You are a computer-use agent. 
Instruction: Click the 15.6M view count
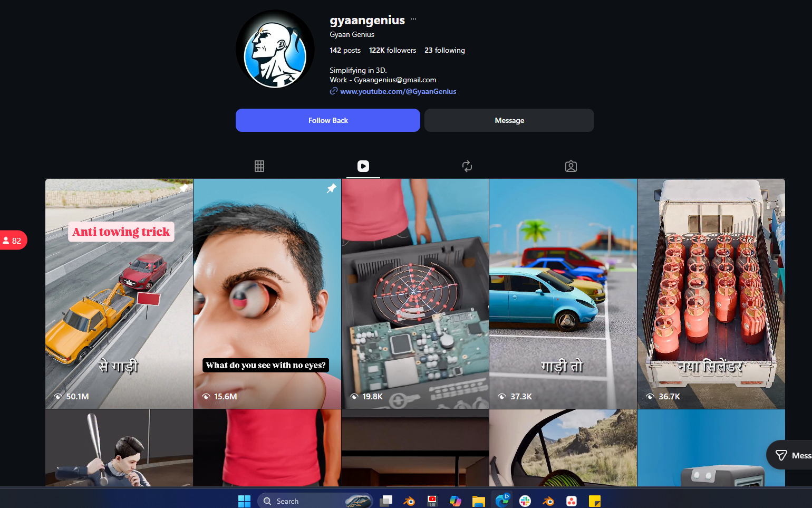coord(226,396)
